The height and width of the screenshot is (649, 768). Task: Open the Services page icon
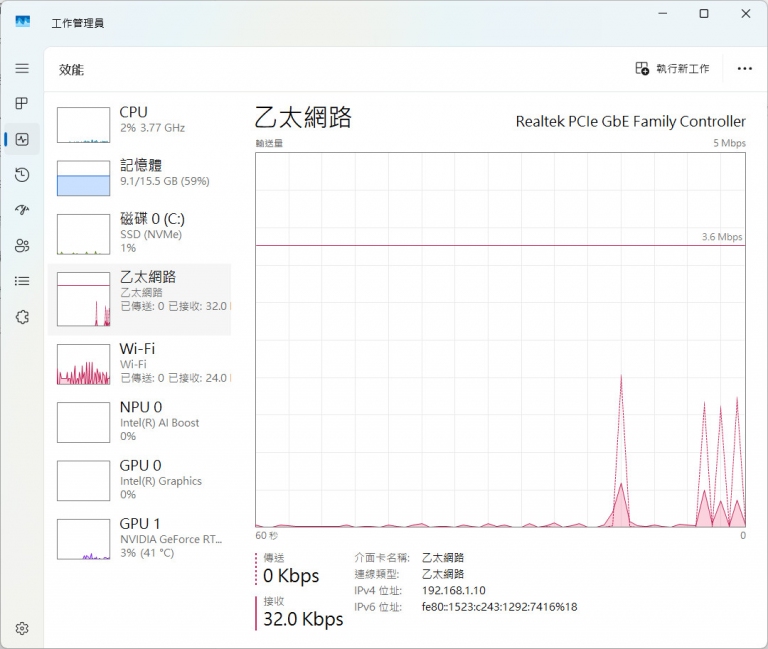[x=22, y=317]
